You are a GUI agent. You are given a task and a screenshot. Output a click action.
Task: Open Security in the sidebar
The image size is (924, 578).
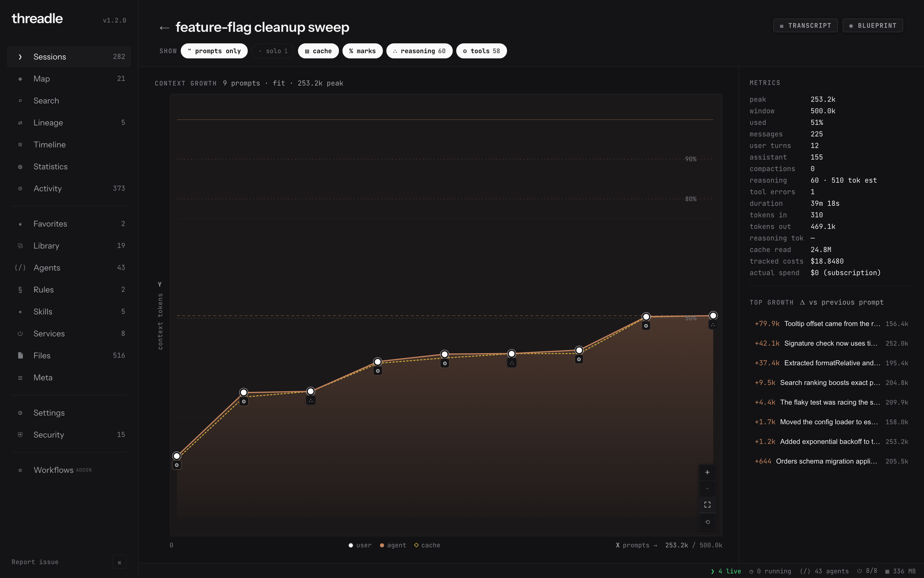(x=69, y=435)
